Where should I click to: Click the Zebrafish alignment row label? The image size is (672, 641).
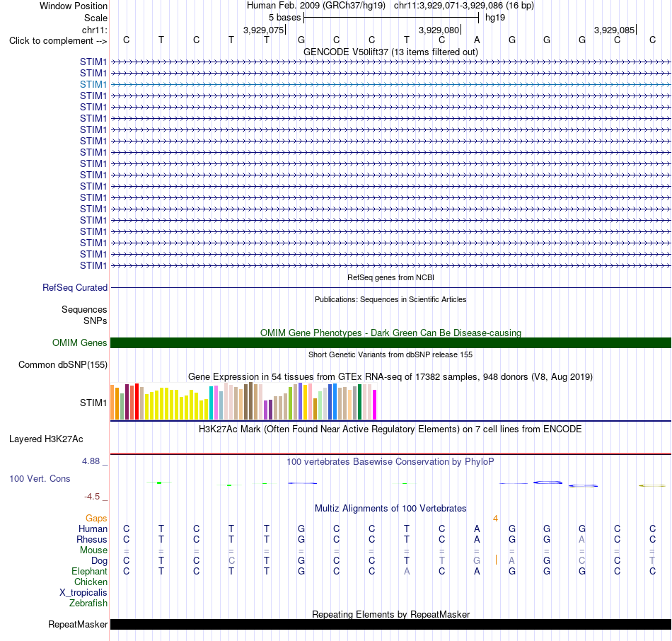[x=88, y=604]
